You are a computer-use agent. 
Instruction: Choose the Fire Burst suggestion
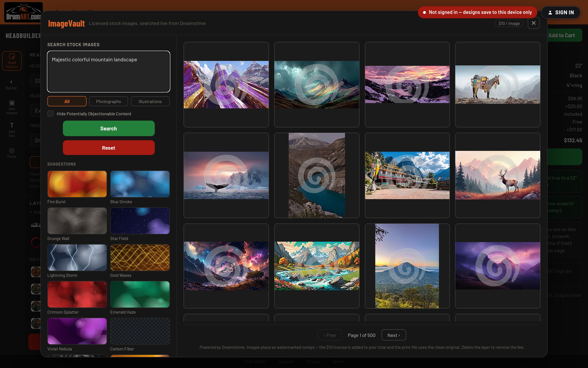point(77,184)
